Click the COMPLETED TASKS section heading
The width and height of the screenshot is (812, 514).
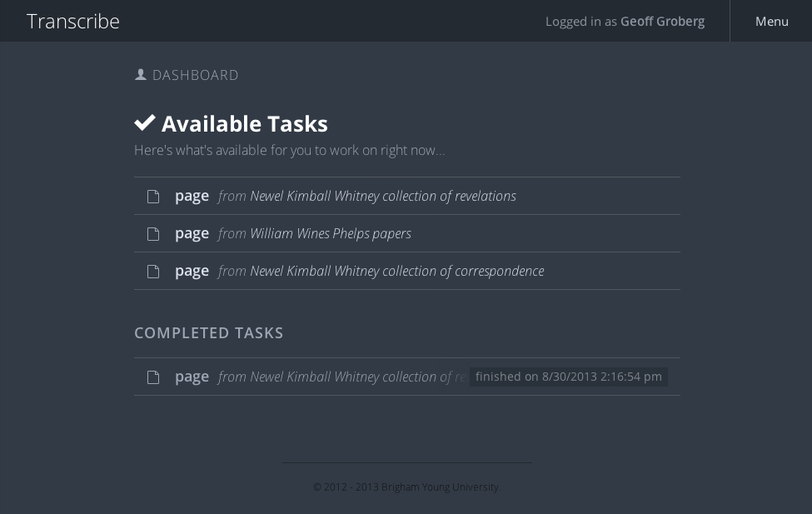point(209,332)
